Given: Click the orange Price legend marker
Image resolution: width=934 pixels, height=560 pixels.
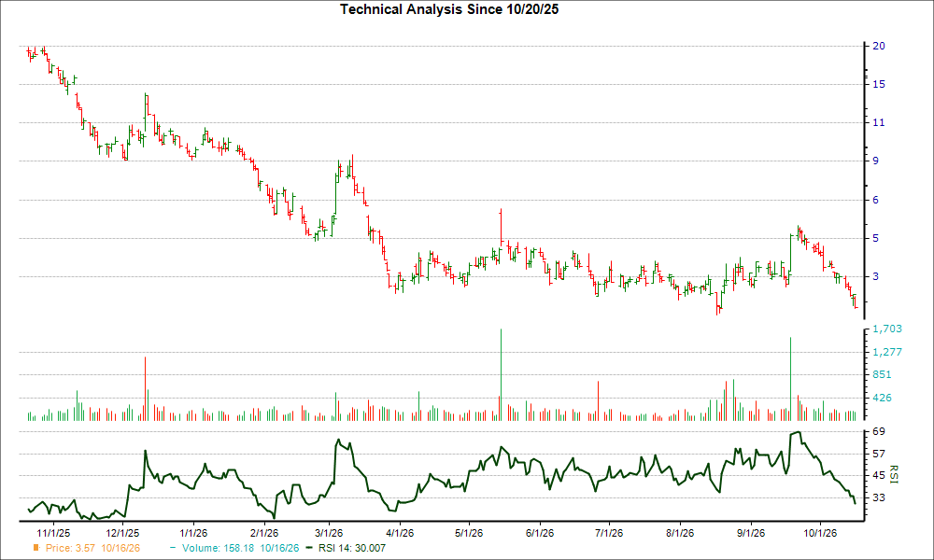Looking at the screenshot, I should (36, 548).
